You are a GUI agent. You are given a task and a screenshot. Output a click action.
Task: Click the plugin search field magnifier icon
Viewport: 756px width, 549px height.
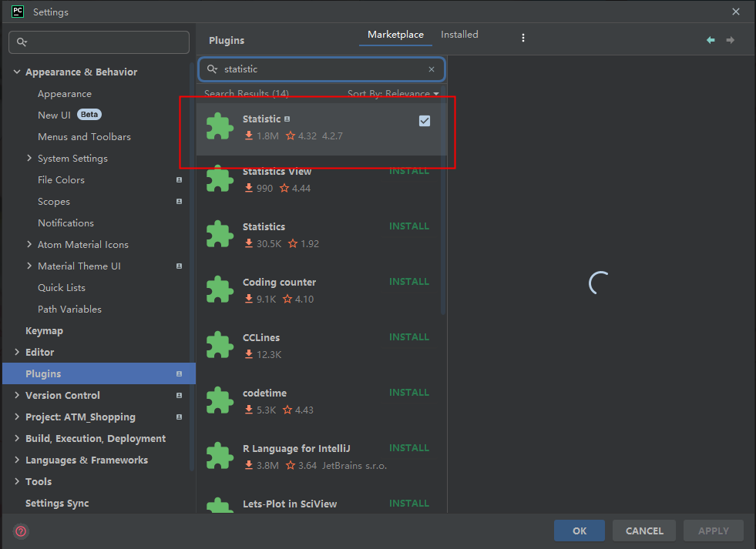click(x=212, y=69)
